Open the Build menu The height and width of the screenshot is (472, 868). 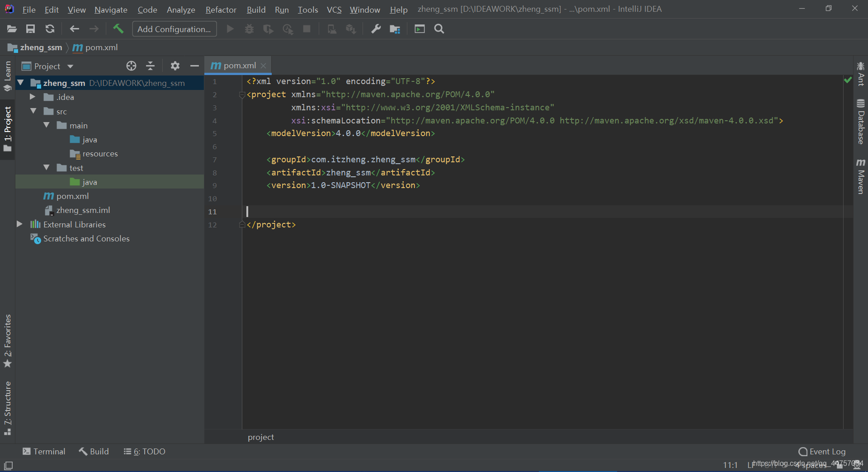(256, 9)
